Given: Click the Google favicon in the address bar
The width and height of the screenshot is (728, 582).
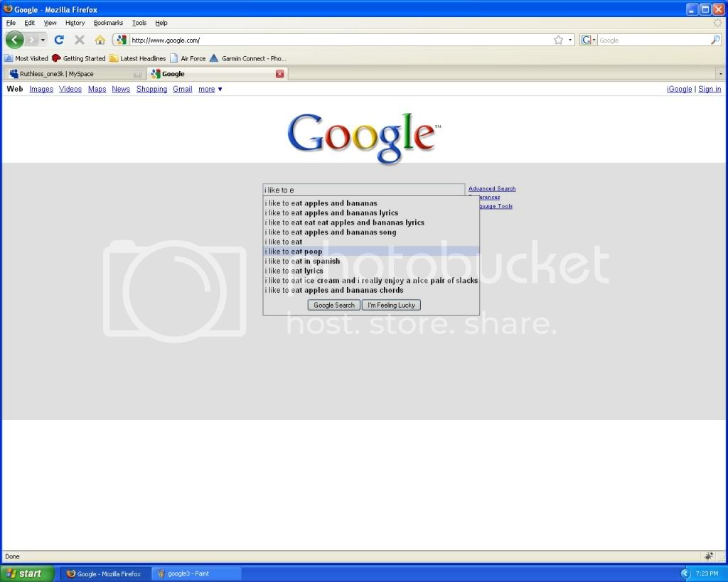Looking at the screenshot, I should tap(121, 40).
